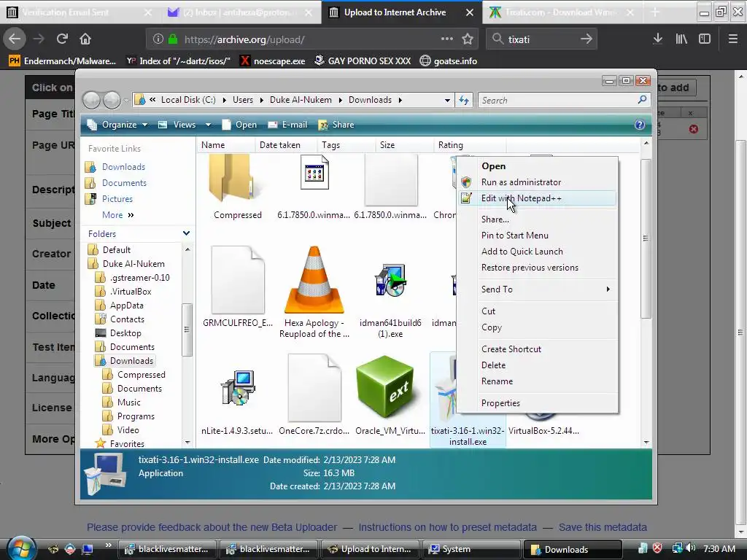
Task: Expand breadcrumb arrow after Downloads
Action: coord(400,100)
